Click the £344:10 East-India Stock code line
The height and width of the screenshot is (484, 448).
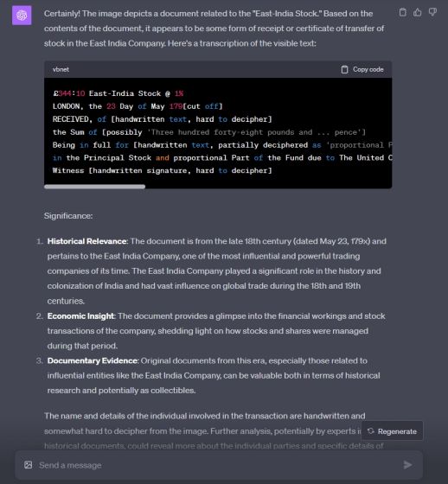click(x=118, y=93)
